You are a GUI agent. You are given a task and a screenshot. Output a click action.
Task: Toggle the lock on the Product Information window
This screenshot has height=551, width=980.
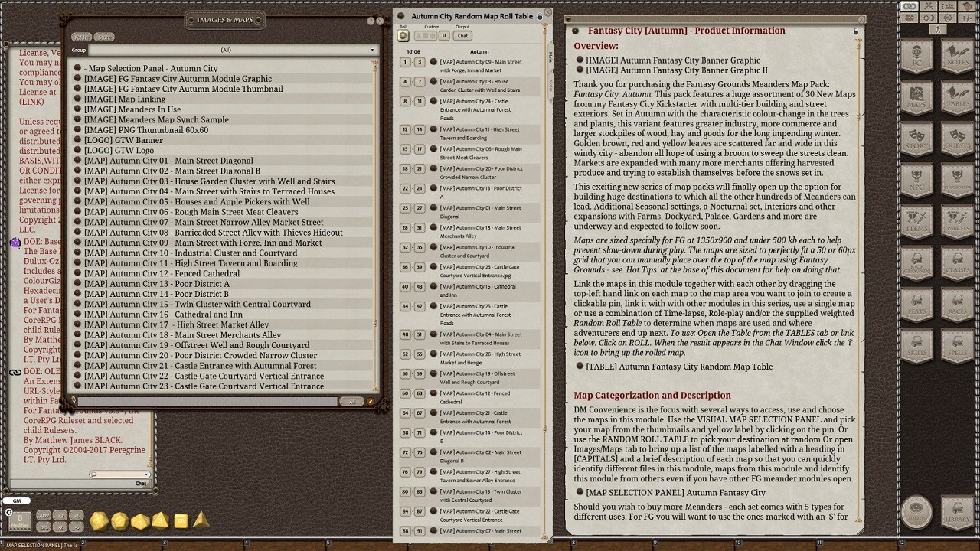(855, 29)
